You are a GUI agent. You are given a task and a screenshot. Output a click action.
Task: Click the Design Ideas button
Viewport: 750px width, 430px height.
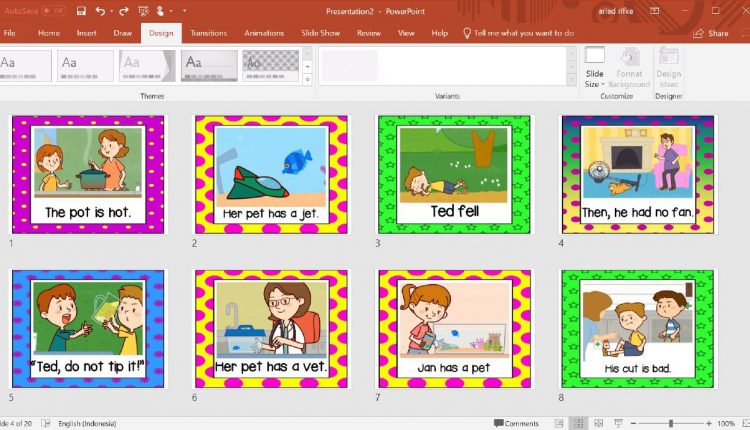tap(668, 65)
